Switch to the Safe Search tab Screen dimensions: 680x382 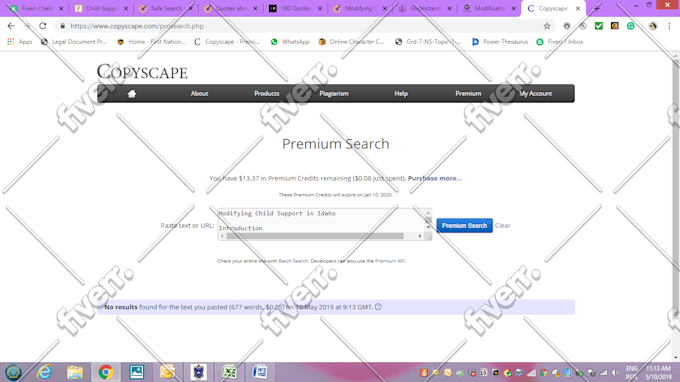(166, 8)
